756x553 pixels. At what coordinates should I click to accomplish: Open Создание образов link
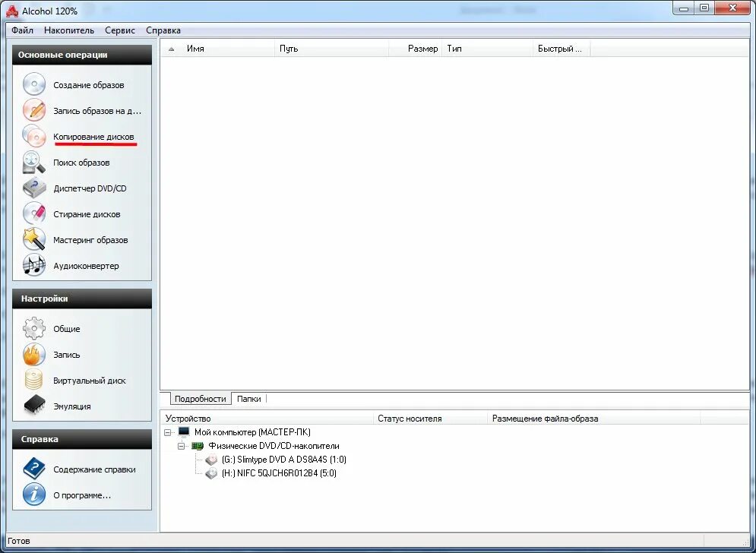89,85
